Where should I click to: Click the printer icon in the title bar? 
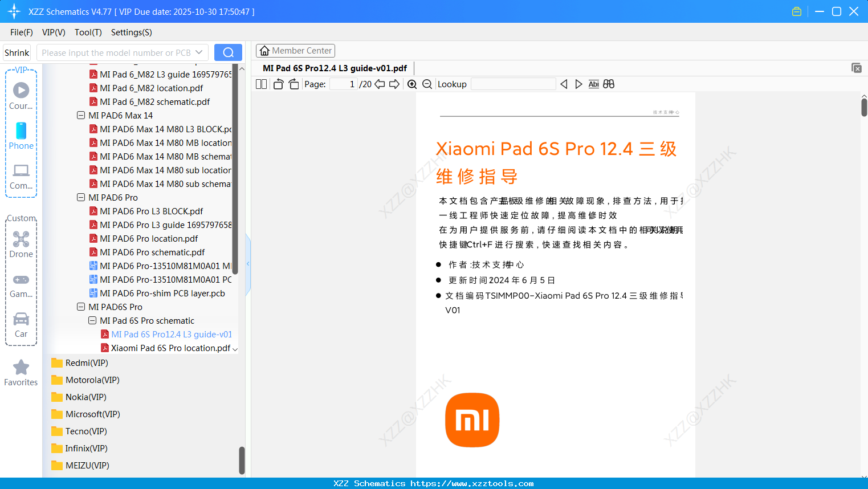click(x=796, y=11)
